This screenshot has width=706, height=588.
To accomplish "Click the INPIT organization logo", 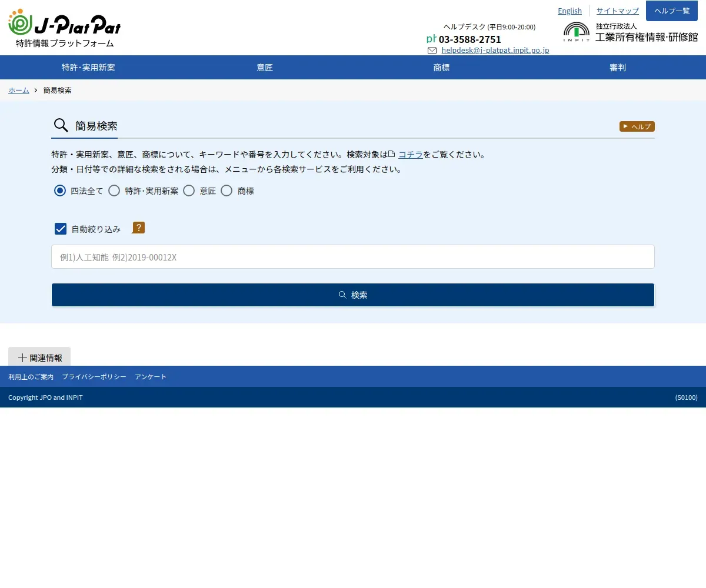I will point(577,32).
